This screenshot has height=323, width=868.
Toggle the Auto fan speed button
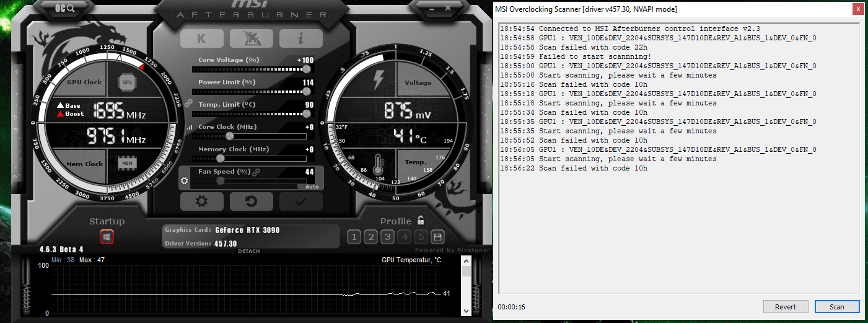tap(312, 186)
